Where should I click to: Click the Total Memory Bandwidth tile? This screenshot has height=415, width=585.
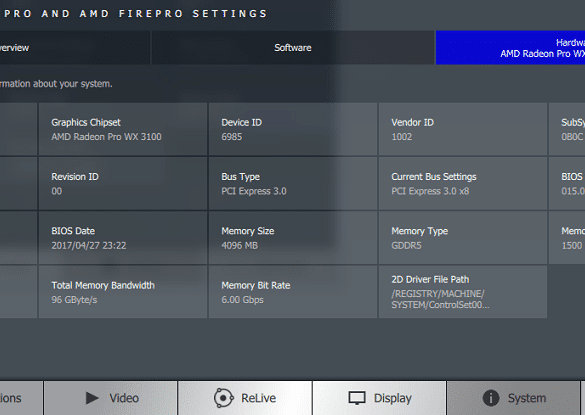click(123, 292)
